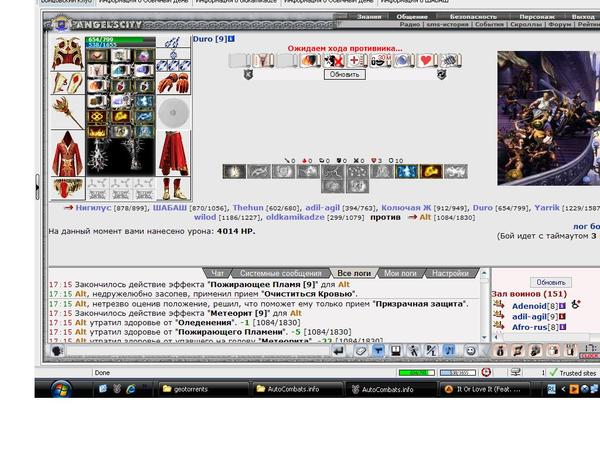Click the running man icon

[x=413, y=351]
